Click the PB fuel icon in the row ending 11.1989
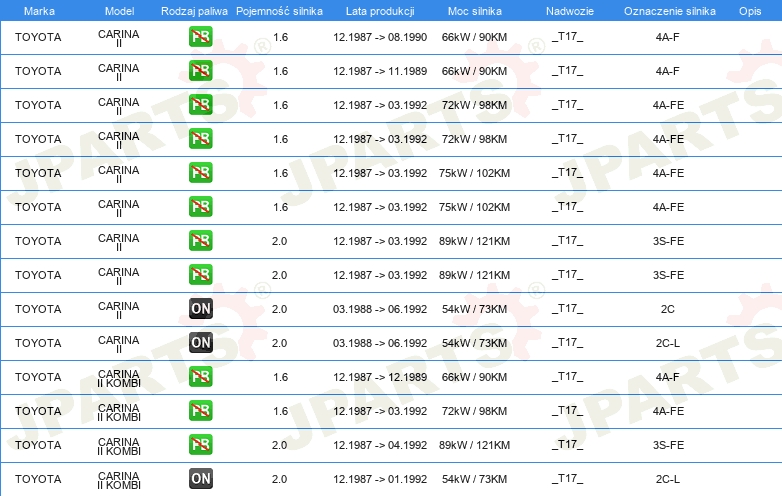This screenshot has width=782, height=496. [x=201, y=72]
